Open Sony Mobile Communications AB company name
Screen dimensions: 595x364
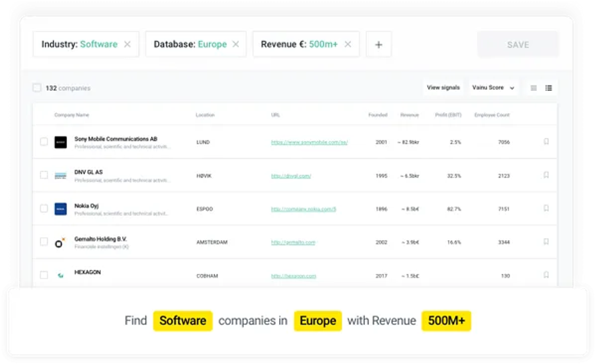pos(116,139)
